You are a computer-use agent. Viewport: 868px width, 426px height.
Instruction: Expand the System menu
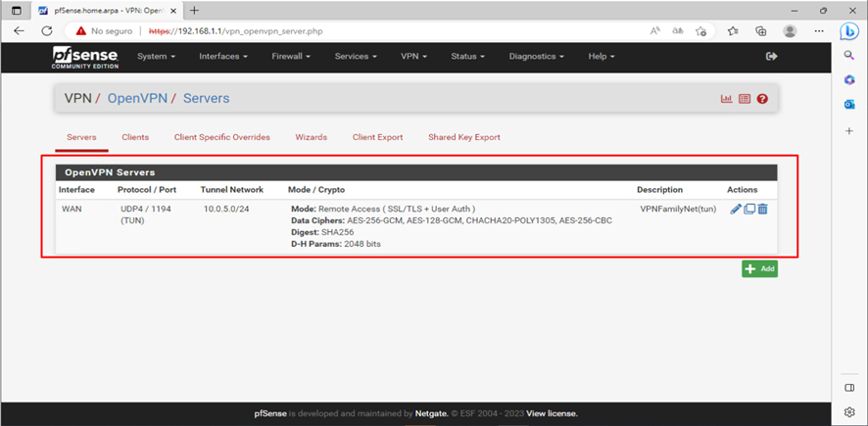point(156,57)
